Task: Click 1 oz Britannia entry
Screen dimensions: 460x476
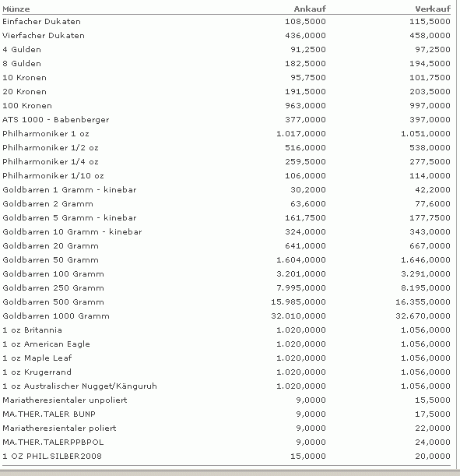Action: click(32, 330)
